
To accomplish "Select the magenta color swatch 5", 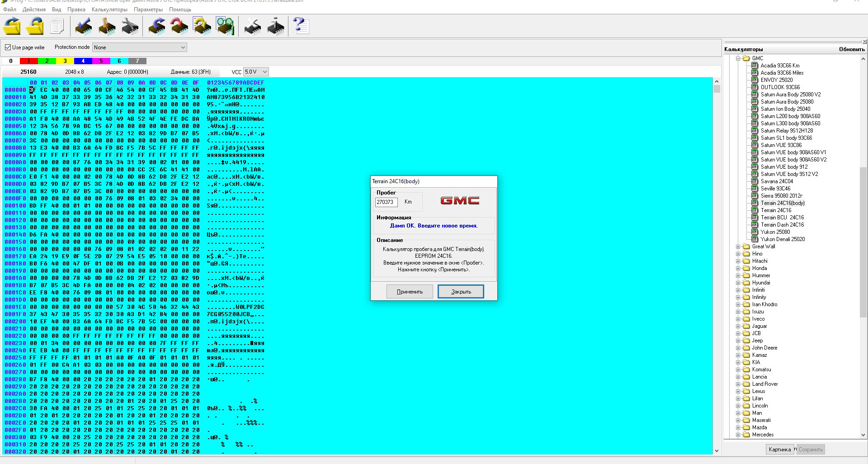I will (101, 61).
